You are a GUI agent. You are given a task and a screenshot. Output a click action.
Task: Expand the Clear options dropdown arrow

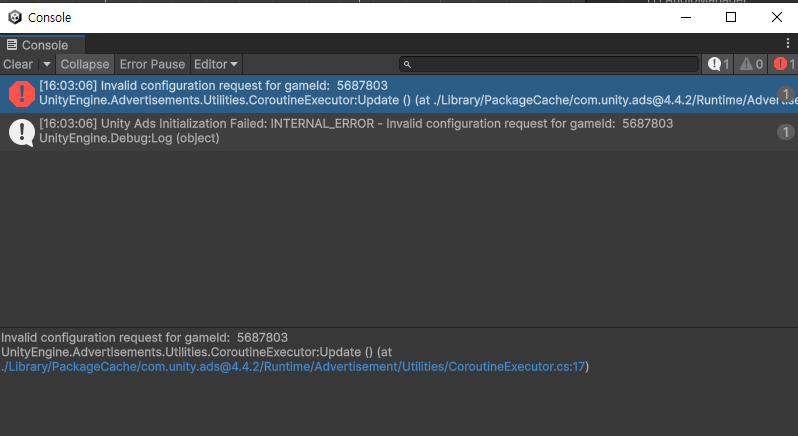coord(46,64)
